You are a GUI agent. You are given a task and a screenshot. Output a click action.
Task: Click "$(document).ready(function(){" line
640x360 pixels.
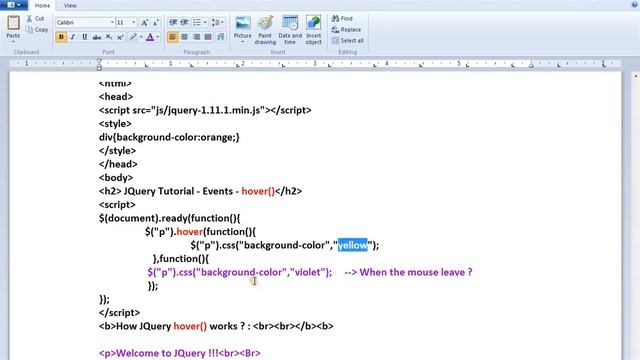(x=169, y=218)
